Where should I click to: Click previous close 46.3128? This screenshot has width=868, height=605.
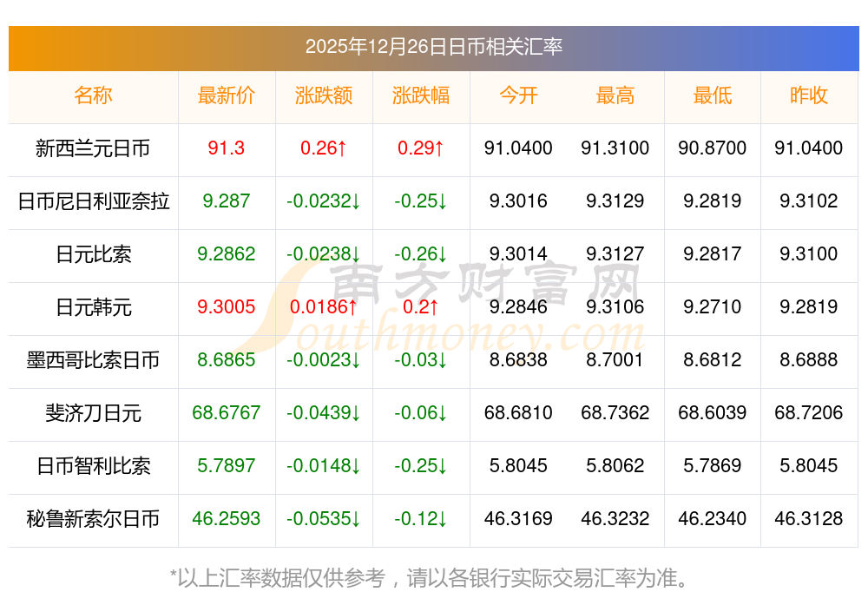[x=809, y=519]
